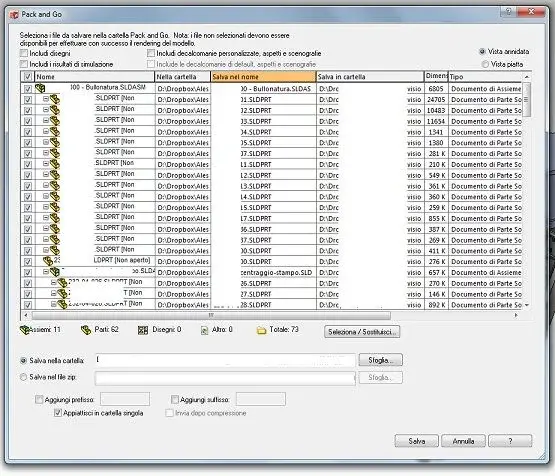The height and width of the screenshot is (476, 555).
Task: Toggle the select-all checkbox in the table header
Action: pyautogui.click(x=28, y=77)
